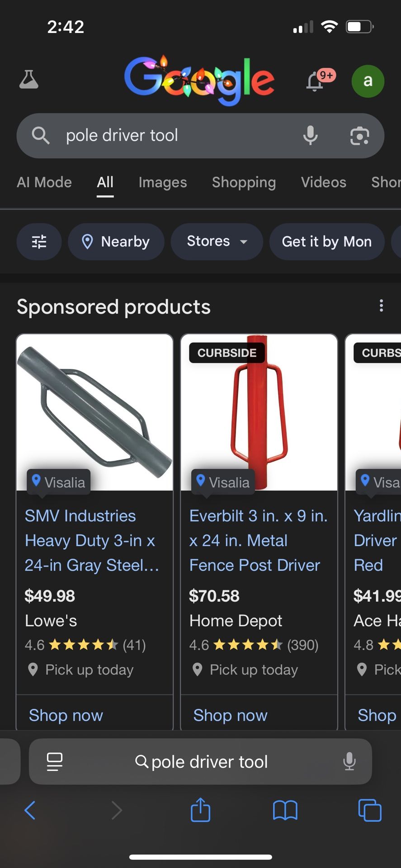The height and width of the screenshot is (868, 401).
Task: Go back to previous page in Safari
Action: point(30,810)
